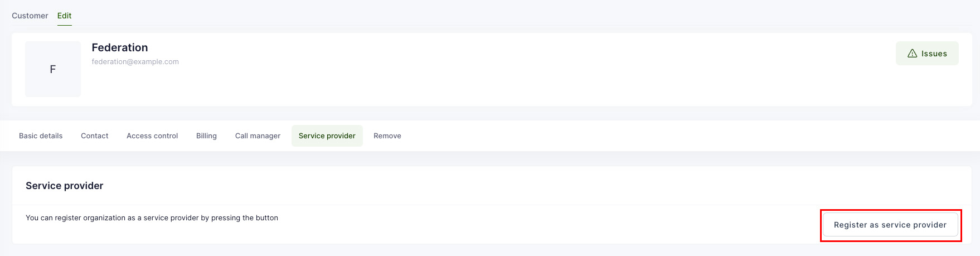The height and width of the screenshot is (256, 980).
Task: Open the Contact tab
Action: 95,136
